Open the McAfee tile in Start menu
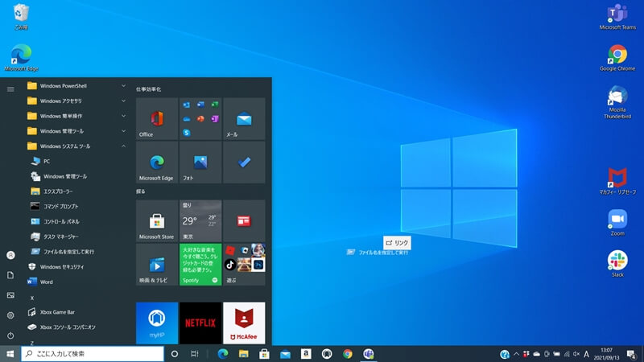Viewport: 644px width, 362px height. point(244,323)
